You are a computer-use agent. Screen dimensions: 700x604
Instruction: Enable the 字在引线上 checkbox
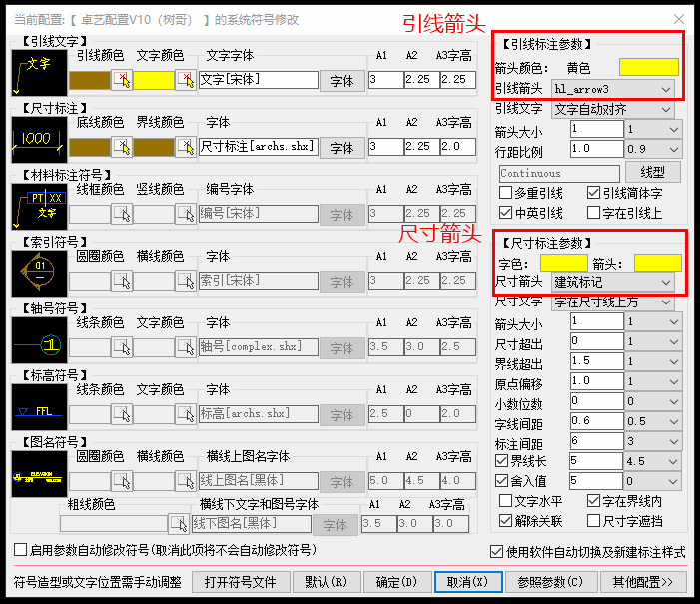click(x=594, y=213)
